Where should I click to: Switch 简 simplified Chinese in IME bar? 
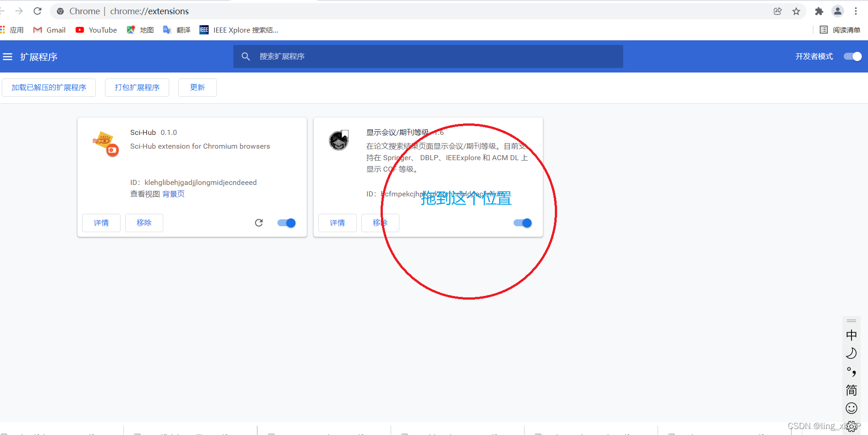tap(851, 390)
